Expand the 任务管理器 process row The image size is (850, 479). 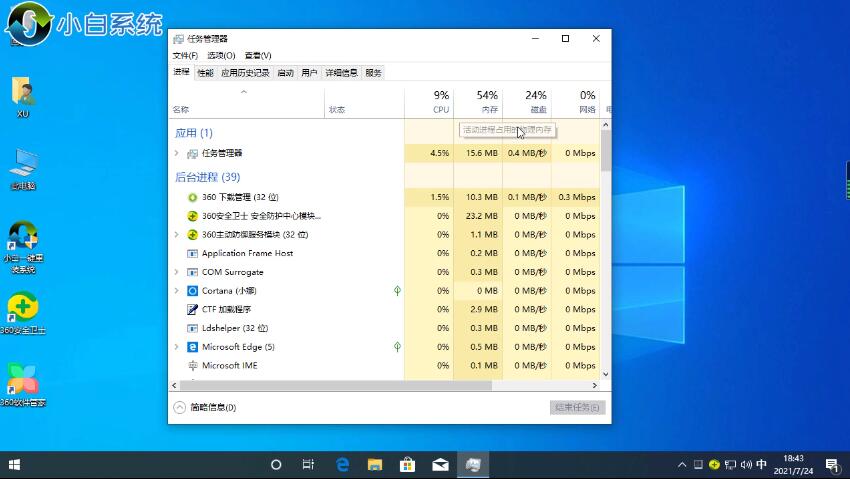[177, 153]
